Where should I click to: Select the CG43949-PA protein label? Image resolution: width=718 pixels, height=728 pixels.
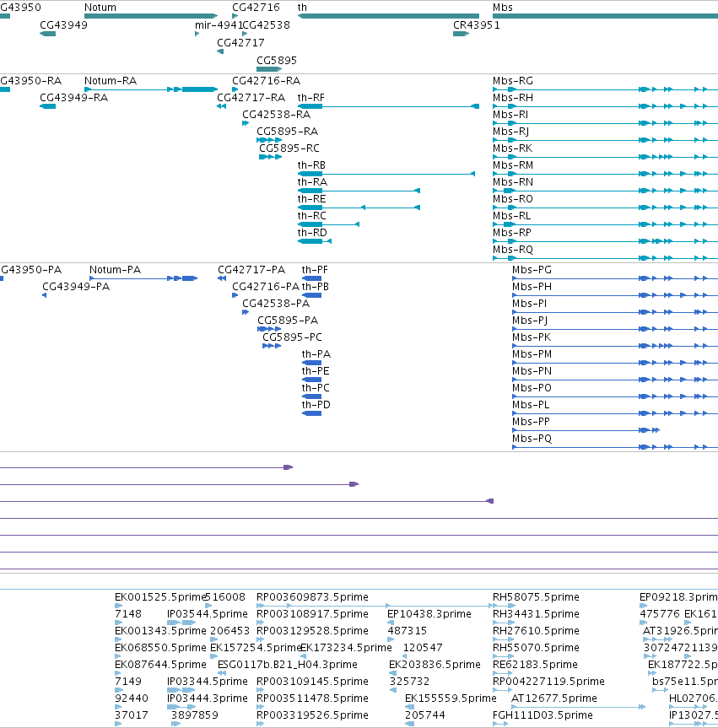(x=76, y=287)
